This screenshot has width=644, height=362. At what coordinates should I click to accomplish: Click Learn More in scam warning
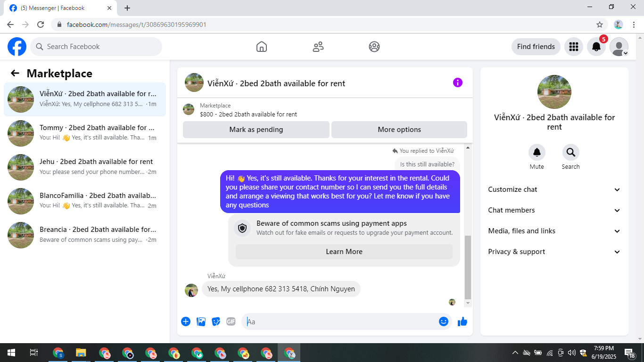[344, 252]
